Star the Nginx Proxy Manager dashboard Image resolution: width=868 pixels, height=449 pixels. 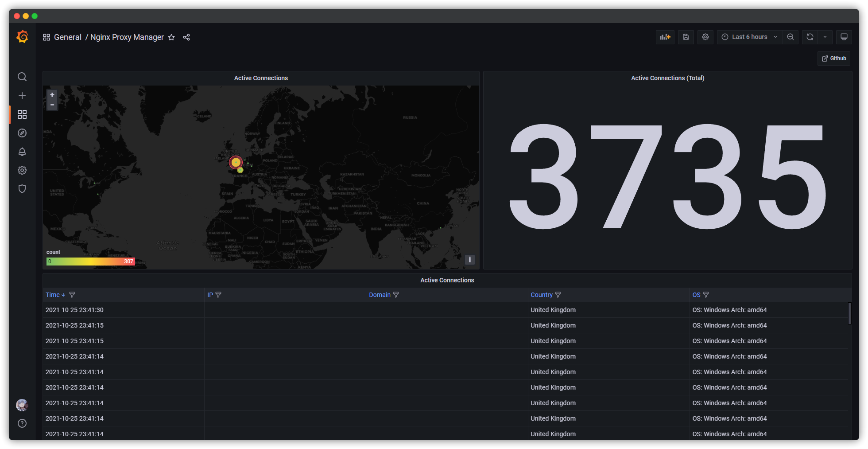point(171,37)
